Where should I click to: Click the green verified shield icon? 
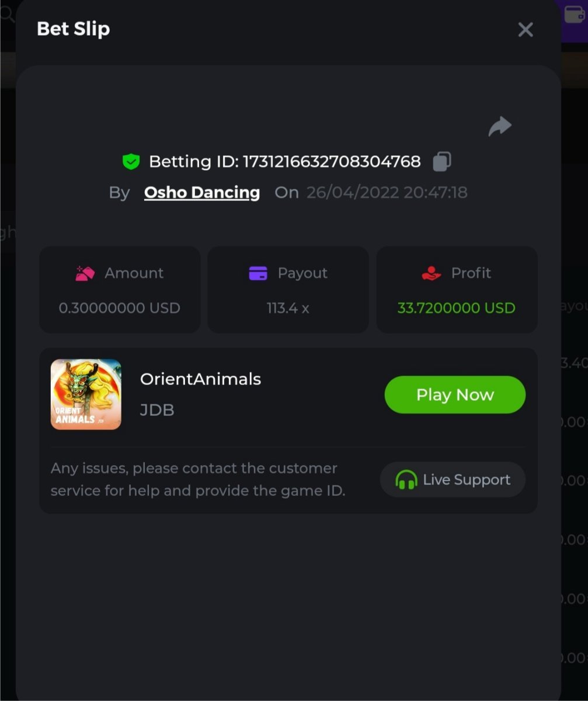click(x=131, y=162)
